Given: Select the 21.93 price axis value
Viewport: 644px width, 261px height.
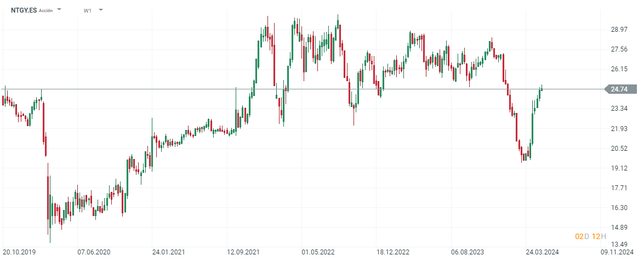Looking at the screenshot, I should point(618,128).
